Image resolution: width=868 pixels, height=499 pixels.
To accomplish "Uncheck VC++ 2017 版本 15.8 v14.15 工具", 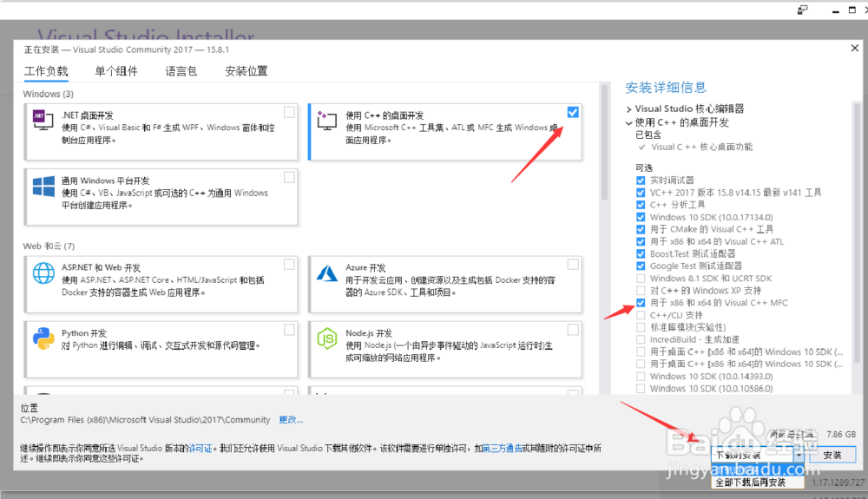I will tap(641, 193).
